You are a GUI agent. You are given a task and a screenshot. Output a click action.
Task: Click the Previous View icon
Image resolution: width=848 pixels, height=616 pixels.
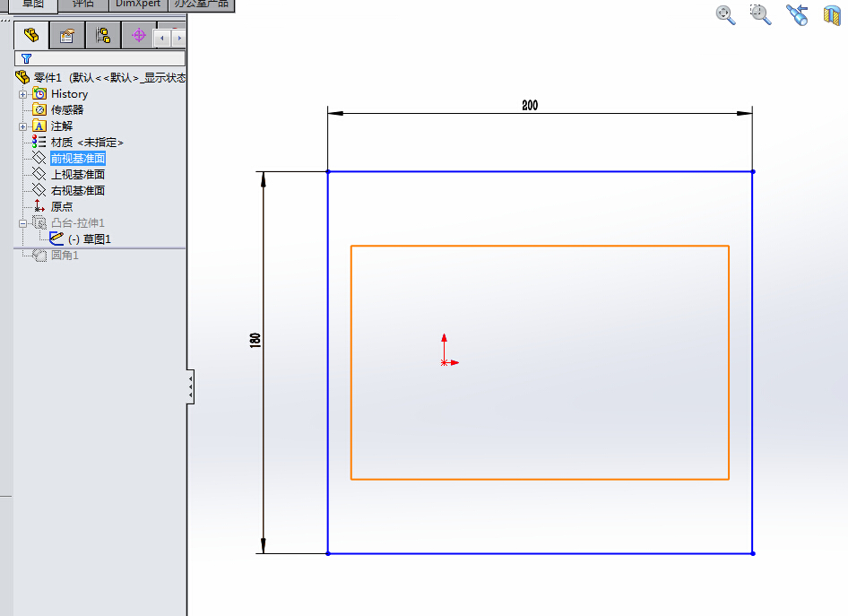(797, 14)
